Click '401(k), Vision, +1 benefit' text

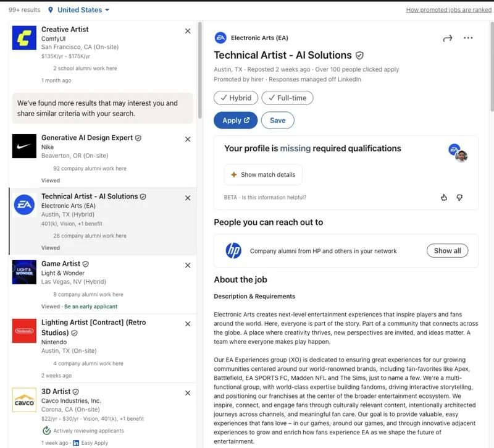pos(72,224)
